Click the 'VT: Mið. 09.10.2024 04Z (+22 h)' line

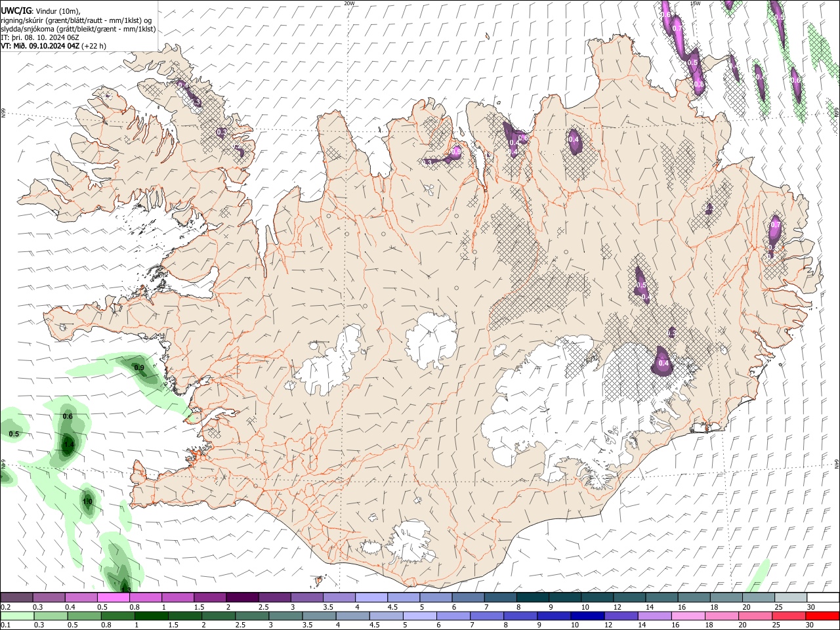(53, 46)
